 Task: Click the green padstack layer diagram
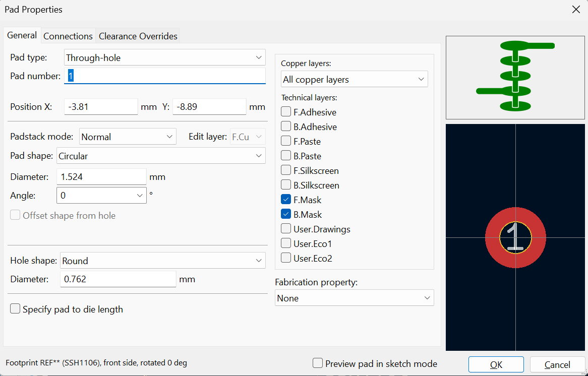[x=515, y=78]
